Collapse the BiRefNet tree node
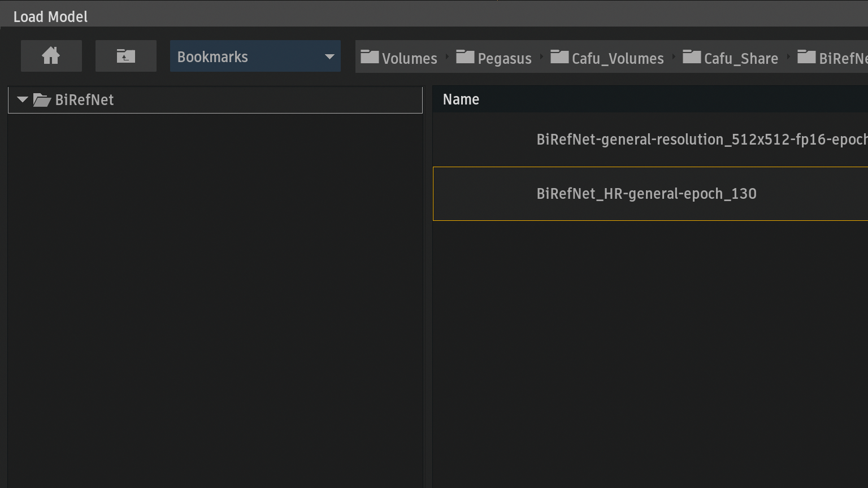This screenshot has height=488, width=868. click(23, 100)
